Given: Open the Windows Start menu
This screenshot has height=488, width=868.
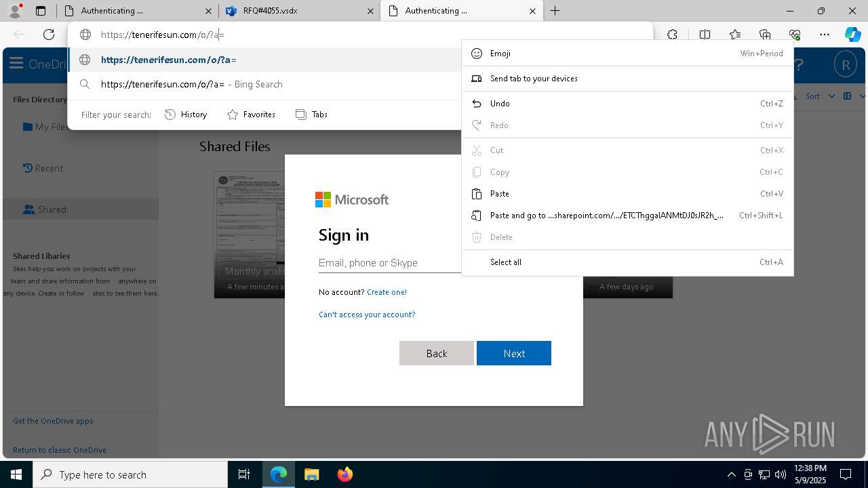Looking at the screenshot, I should tap(16, 474).
